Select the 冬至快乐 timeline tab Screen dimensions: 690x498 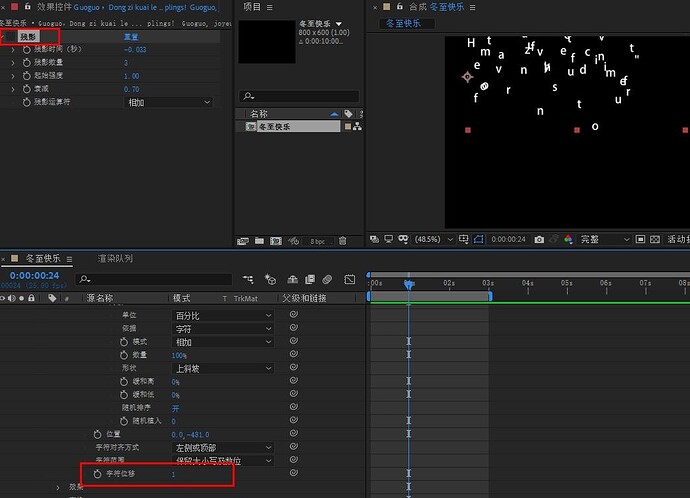[43, 258]
